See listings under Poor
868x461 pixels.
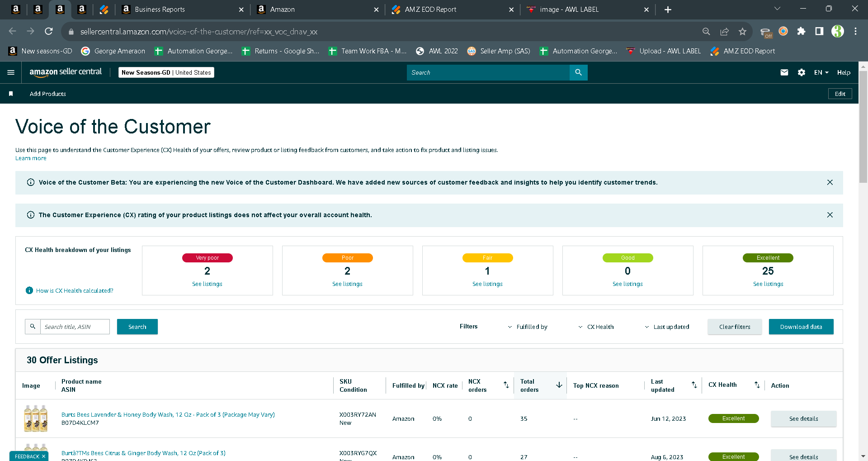(x=347, y=284)
